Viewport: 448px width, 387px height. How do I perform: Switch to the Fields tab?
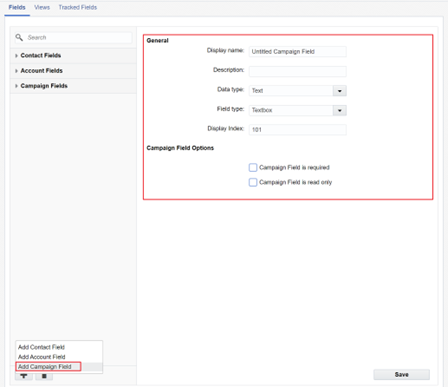click(17, 7)
